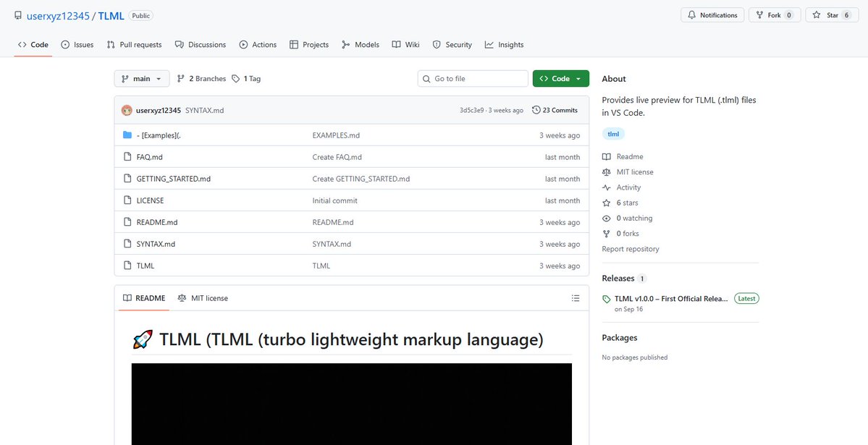Open the SYNTAX.md file in the list
Viewport: 868px width, 445px height.
pyautogui.click(x=156, y=244)
